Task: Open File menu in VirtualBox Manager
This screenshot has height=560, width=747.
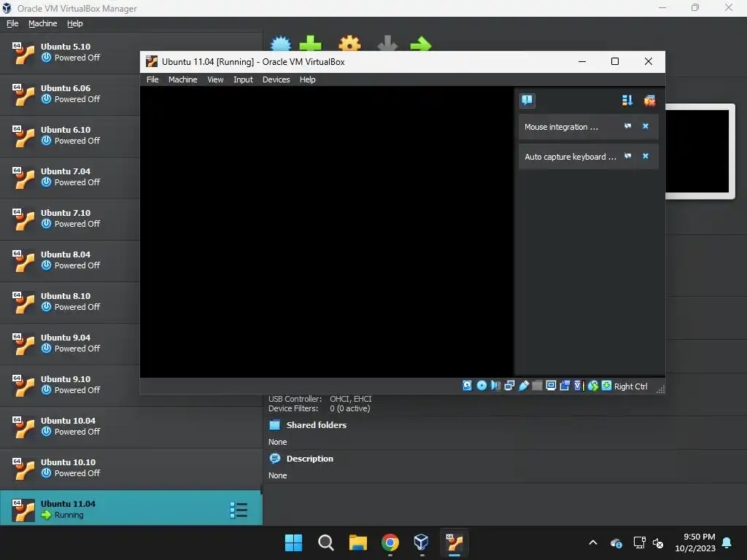Action: 12,23
